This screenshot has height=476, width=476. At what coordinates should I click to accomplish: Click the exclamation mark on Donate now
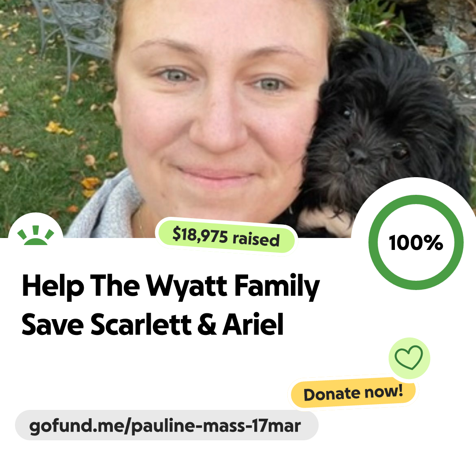[x=400, y=390]
